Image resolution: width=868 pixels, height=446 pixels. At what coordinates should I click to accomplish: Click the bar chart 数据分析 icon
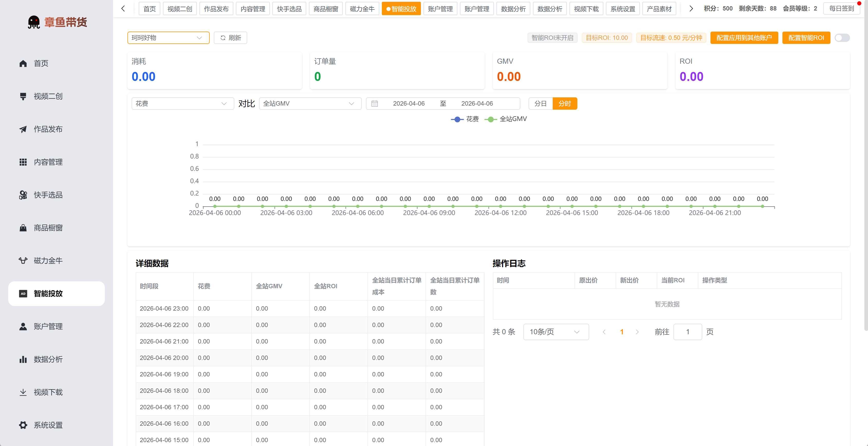point(23,359)
